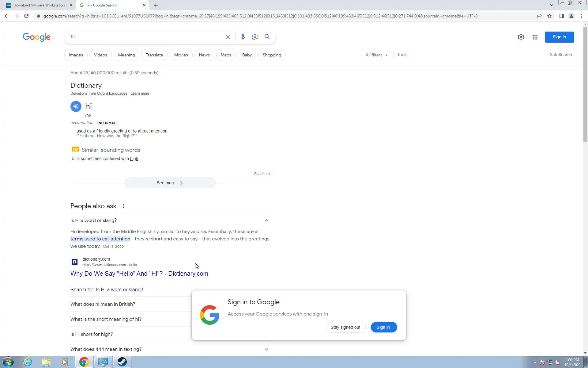Bookmark this page with the star icon

click(549, 16)
